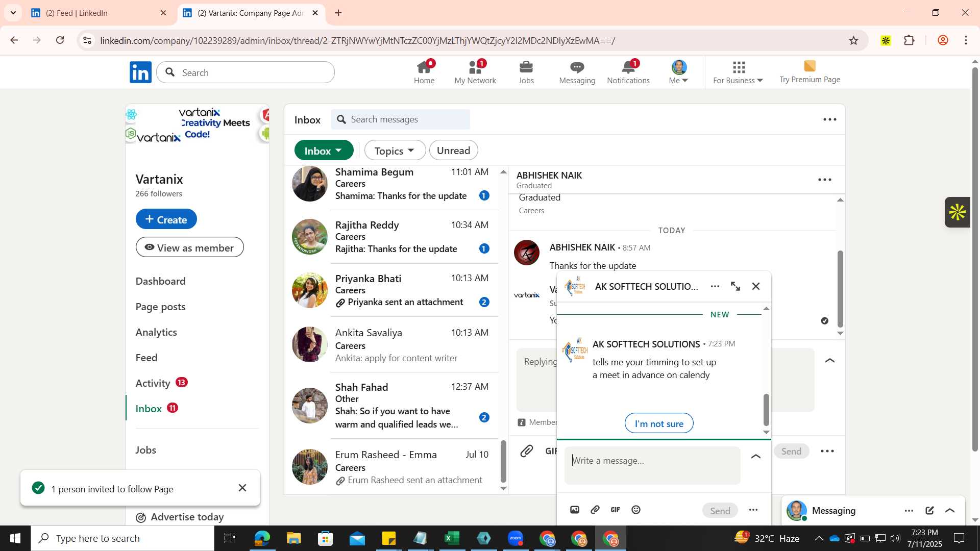This screenshot has height=551, width=980.
Task: Open Dashboard in sidebar
Action: coord(160,281)
